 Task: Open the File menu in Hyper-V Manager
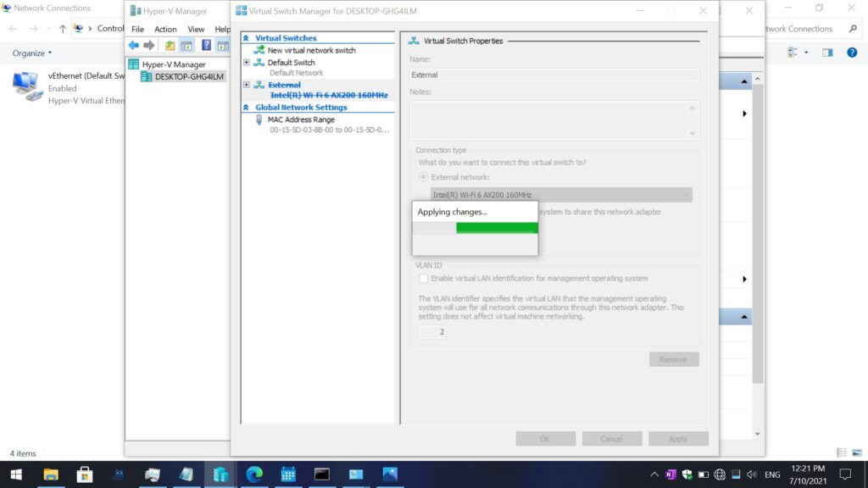(137, 29)
